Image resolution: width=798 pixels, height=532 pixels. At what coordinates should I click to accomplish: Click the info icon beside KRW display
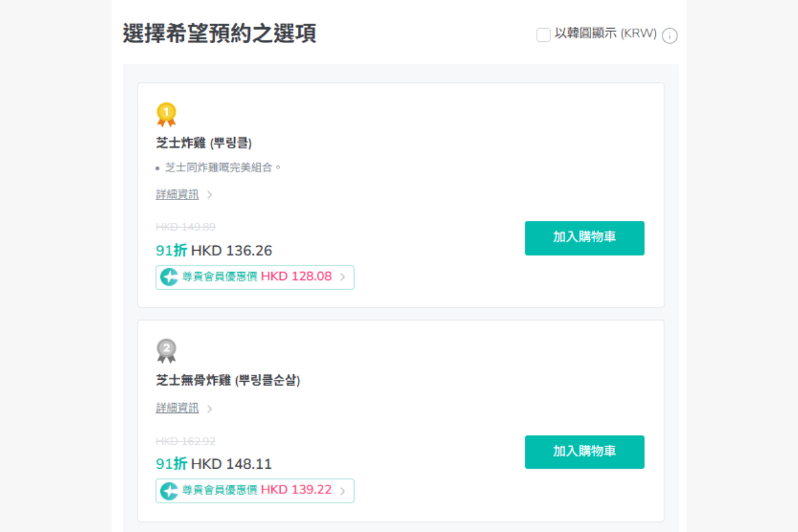[x=670, y=36]
